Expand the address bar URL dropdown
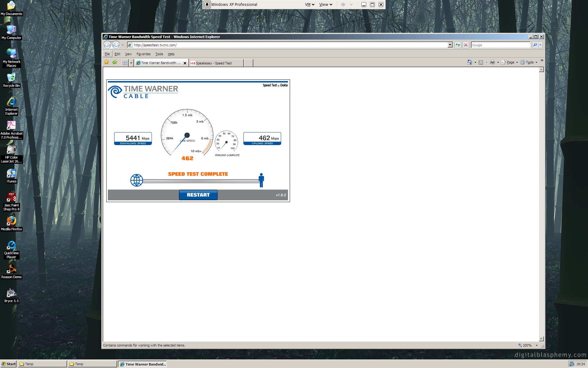The image size is (588, 368). (450, 45)
